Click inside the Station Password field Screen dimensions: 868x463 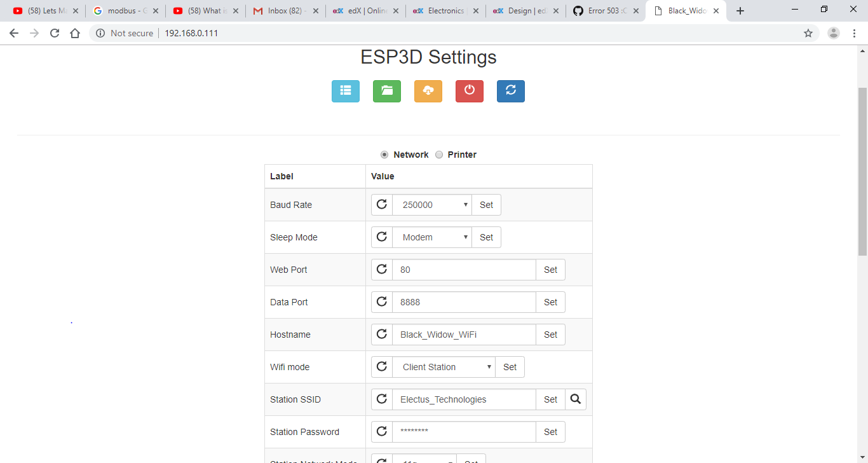click(464, 431)
